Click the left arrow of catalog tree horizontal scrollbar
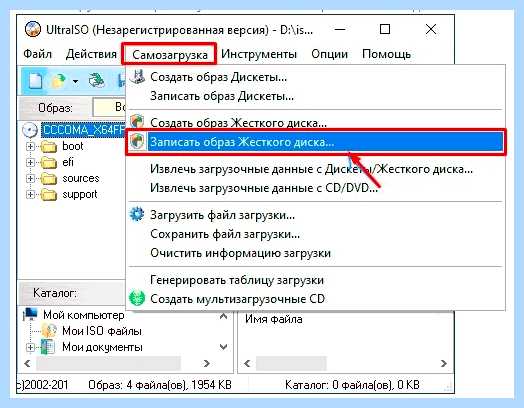 pos(27,363)
